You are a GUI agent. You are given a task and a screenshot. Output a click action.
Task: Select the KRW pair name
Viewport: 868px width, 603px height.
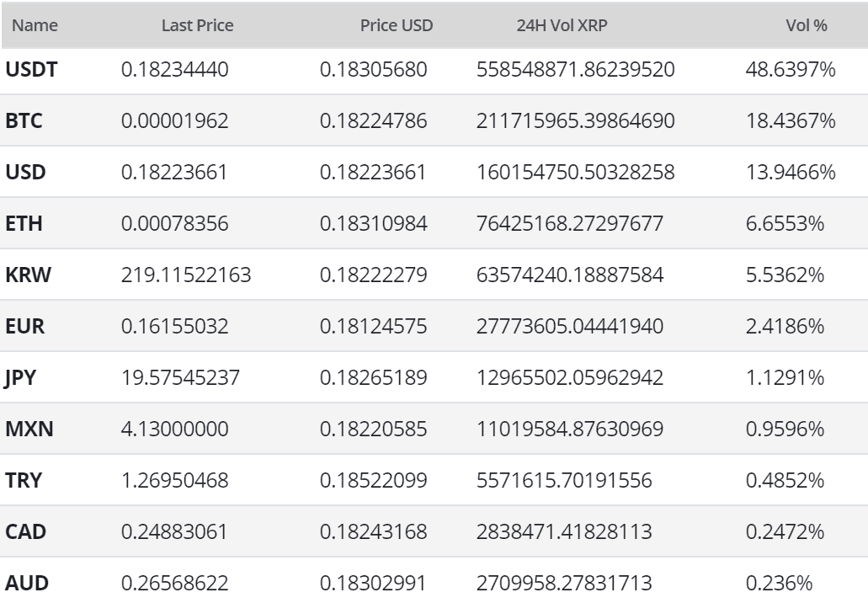28,275
